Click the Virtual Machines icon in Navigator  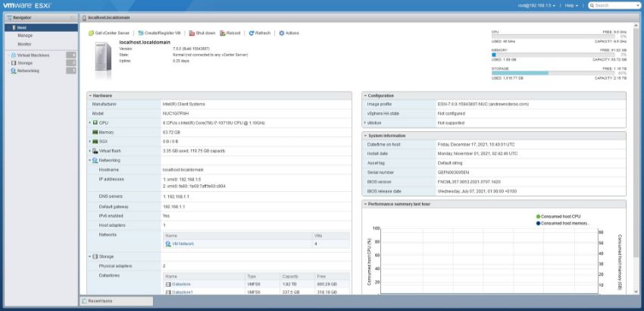coord(14,55)
